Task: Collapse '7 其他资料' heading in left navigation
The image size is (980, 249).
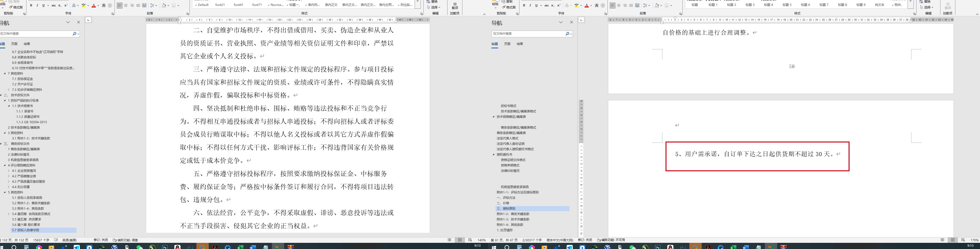Action: tap(5, 74)
